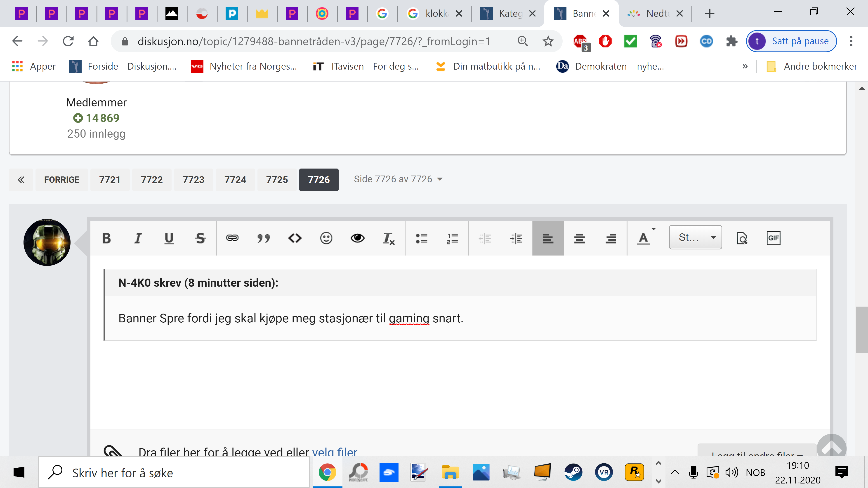Insert code snippet with brackets icon
The width and height of the screenshot is (868, 488).
pyautogui.click(x=295, y=238)
